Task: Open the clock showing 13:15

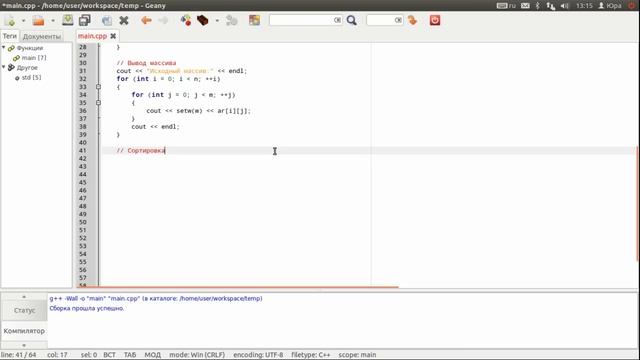Action: (x=584, y=6)
